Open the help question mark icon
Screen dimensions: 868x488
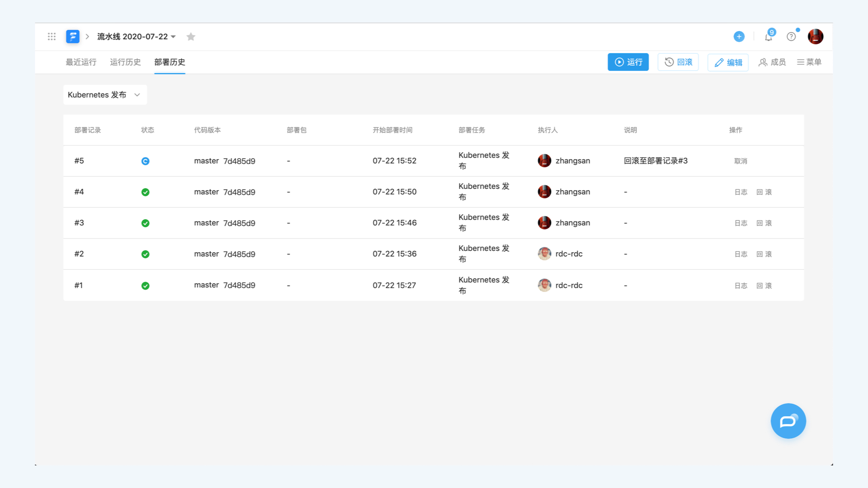pos(791,37)
